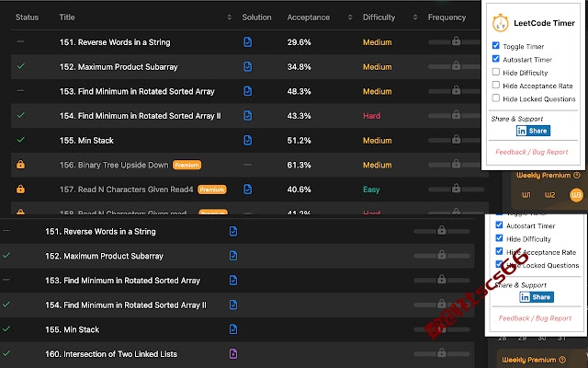
Task: Sort by Difficulty using its sort arrows
Action: coord(415,17)
